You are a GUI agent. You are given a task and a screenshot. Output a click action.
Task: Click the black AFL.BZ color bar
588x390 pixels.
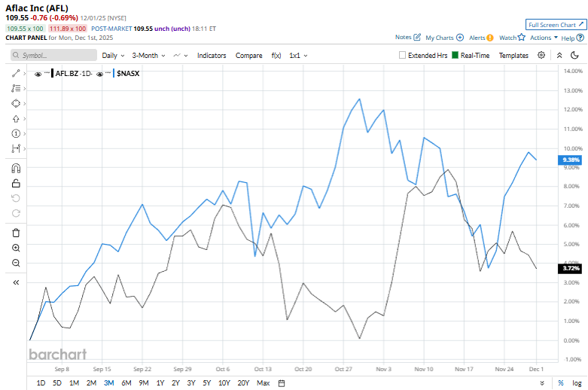53,73
